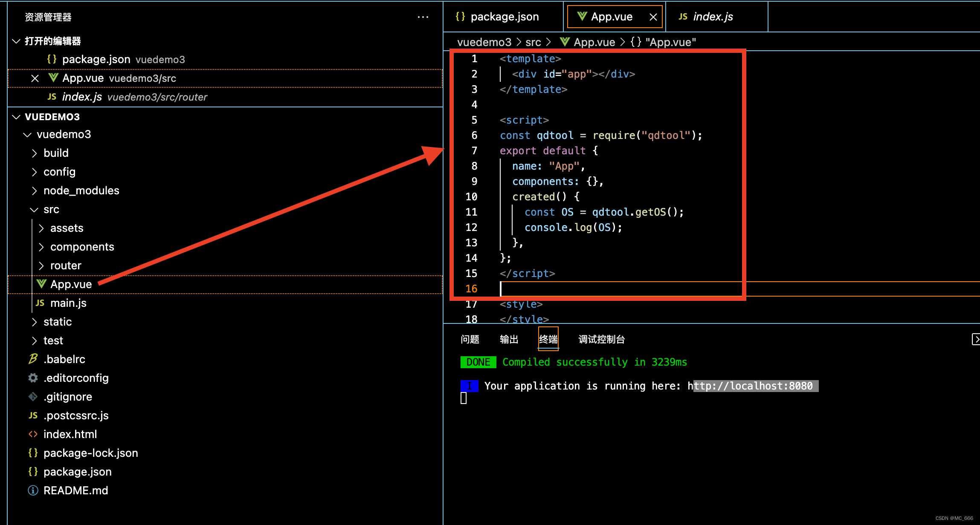
Task: Expand the assets folder
Action: tap(41, 228)
